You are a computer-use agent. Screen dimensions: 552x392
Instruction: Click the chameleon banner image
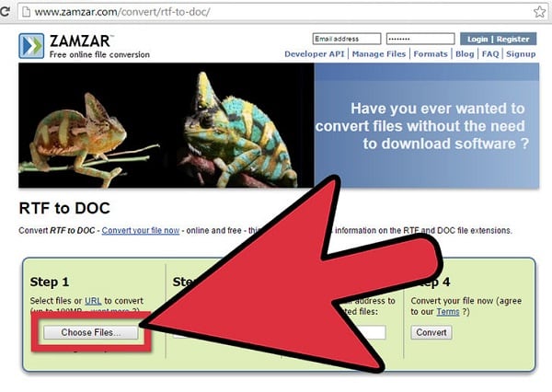click(167, 125)
